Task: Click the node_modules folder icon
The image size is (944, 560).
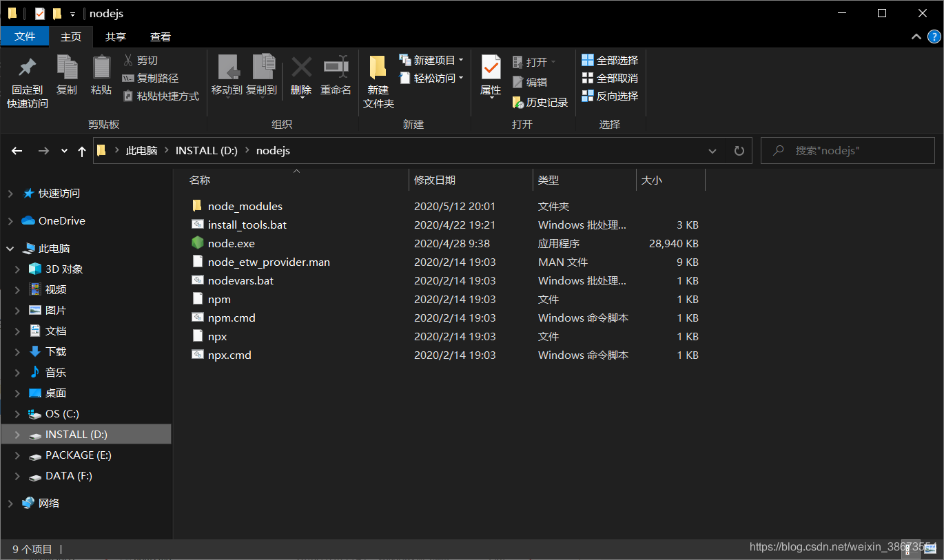Action: [197, 206]
